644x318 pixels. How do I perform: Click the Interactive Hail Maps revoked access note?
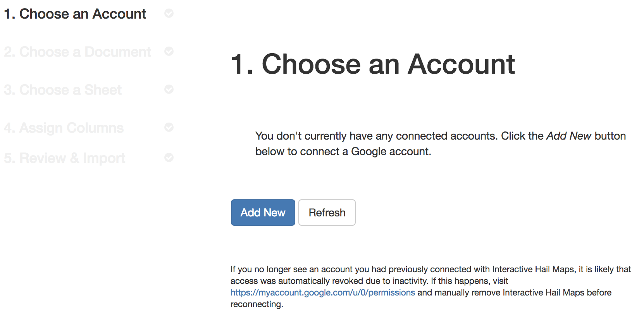(431, 287)
